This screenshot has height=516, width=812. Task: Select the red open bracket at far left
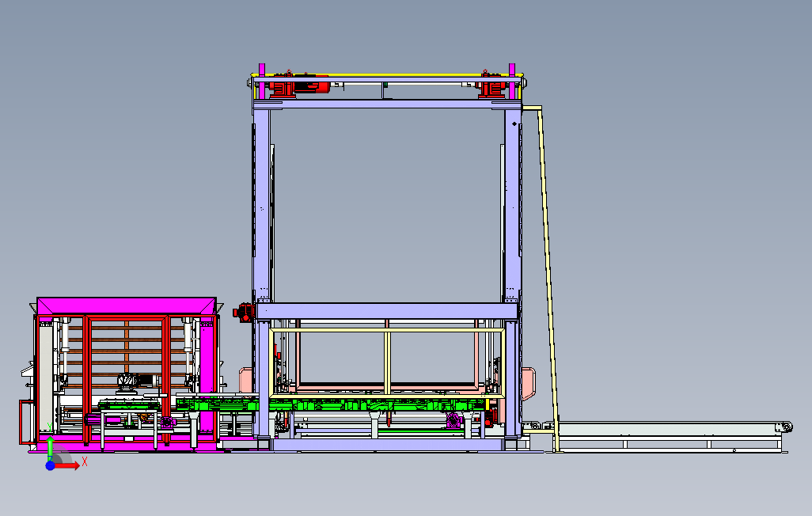click(x=26, y=423)
